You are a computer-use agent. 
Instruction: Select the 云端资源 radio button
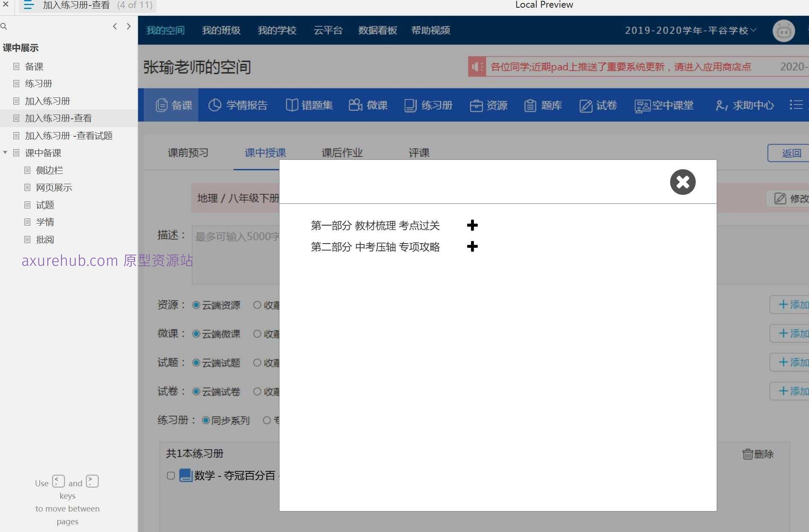coord(197,305)
